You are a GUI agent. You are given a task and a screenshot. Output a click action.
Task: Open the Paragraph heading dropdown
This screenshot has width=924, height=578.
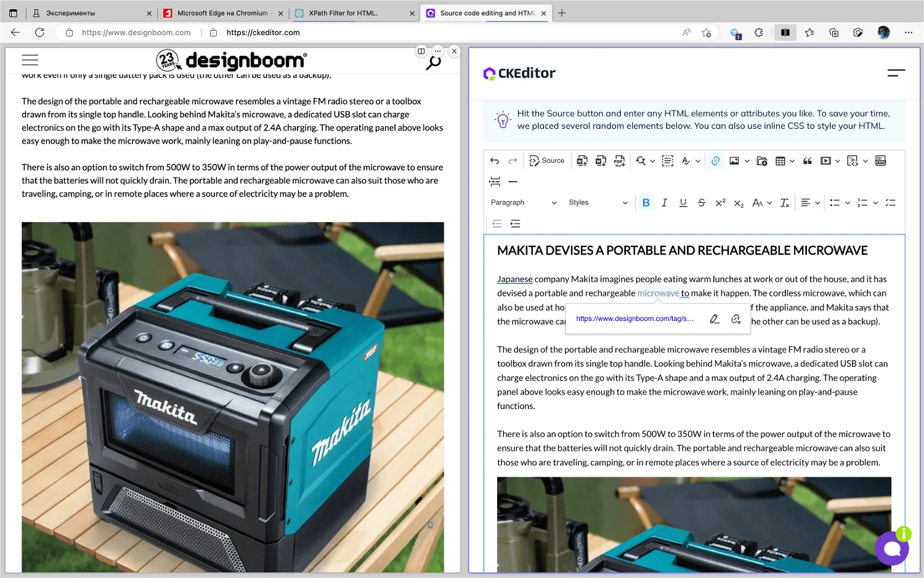tap(524, 203)
